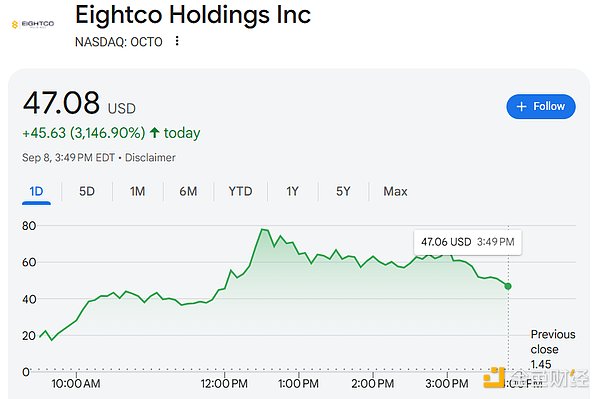
Task: Click the Previous close 1.45 label
Action: pos(553,349)
